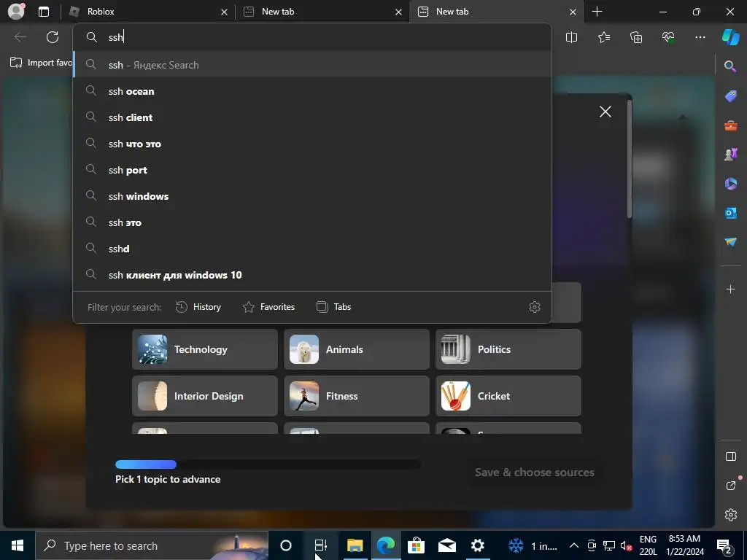This screenshot has width=747, height=560.
Task: Open the notification center icon
Action: (x=724, y=545)
